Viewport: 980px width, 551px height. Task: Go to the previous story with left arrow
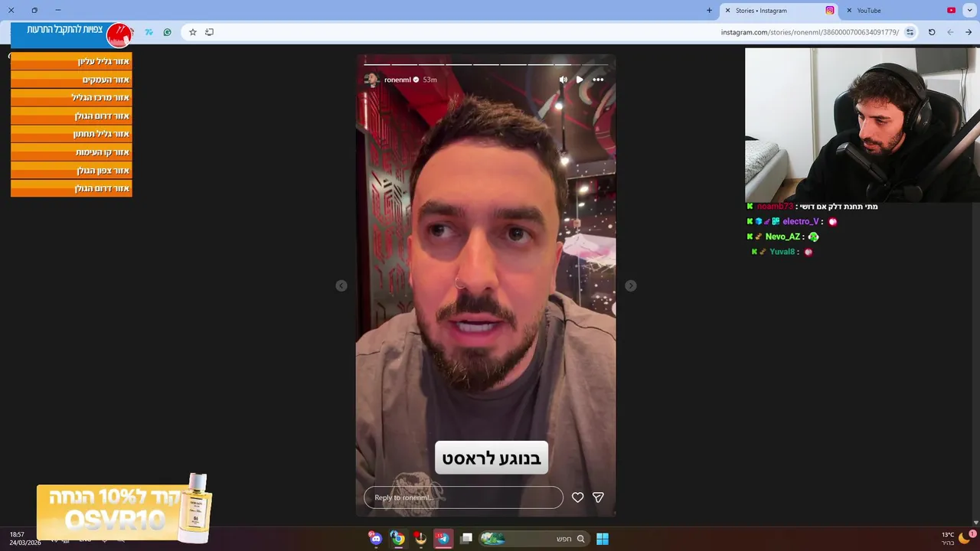coord(341,285)
